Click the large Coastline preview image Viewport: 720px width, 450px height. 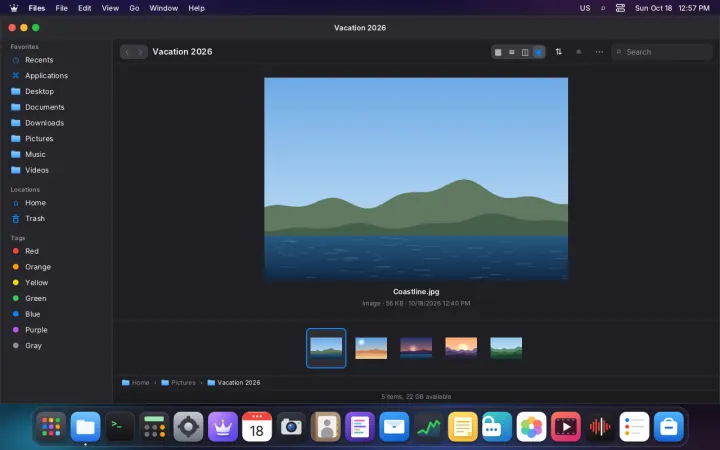pyautogui.click(x=416, y=179)
